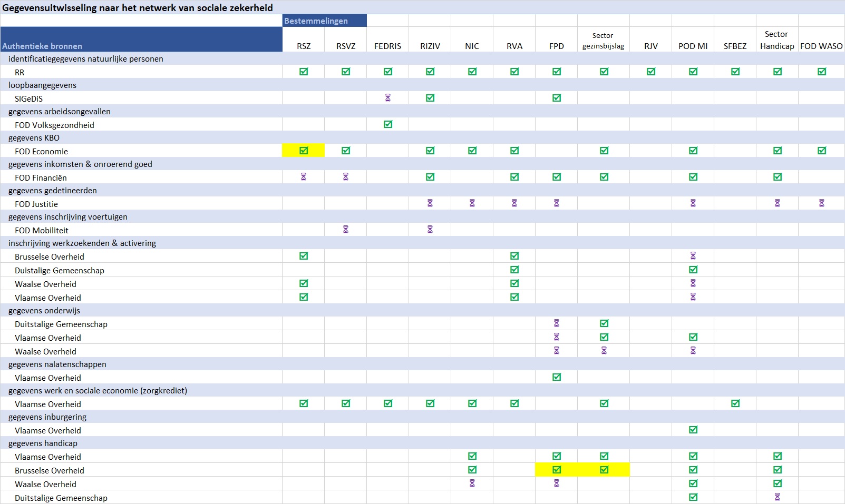Select the 'gegevens KBO' category row label

click(x=34, y=138)
